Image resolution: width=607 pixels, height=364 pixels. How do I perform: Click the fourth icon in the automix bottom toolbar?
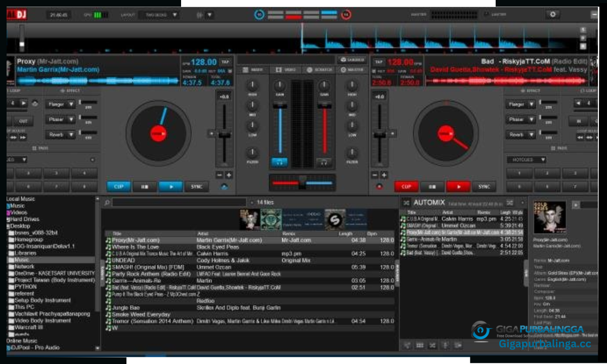[x=445, y=345]
